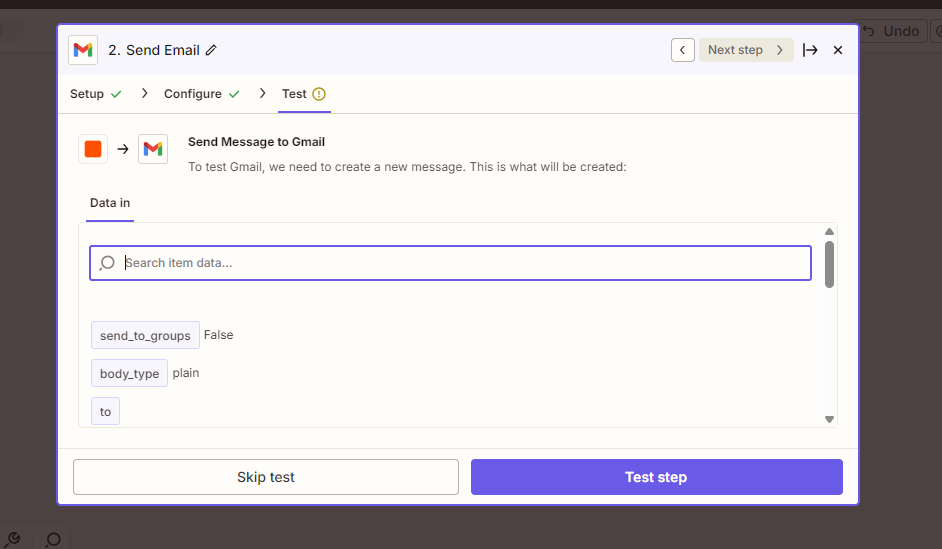The width and height of the screenshot is (942, 549).
Task: Switch to the Test tab
Action: 303,94
